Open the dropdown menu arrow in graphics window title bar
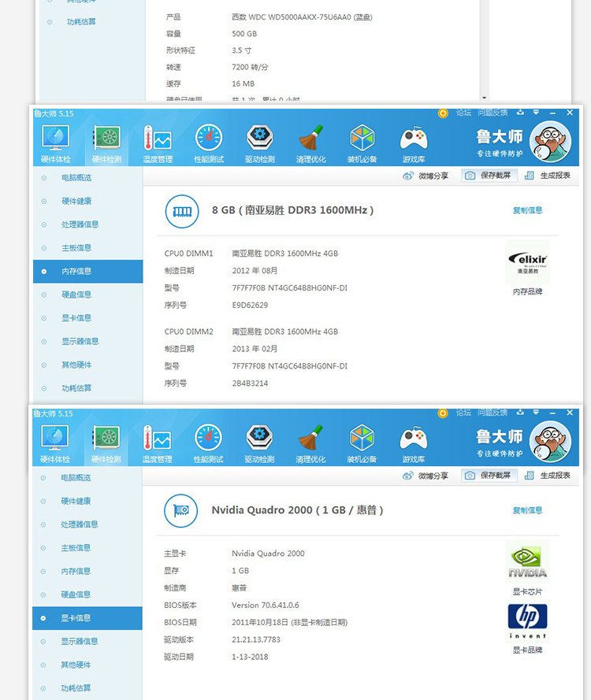 click(536, 413)
